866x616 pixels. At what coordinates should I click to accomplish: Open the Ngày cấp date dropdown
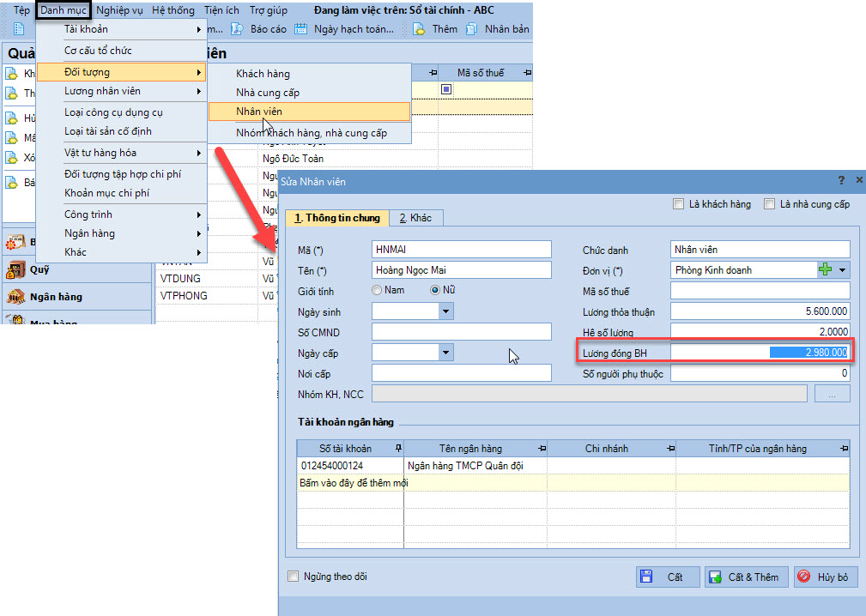click(445, 352)
